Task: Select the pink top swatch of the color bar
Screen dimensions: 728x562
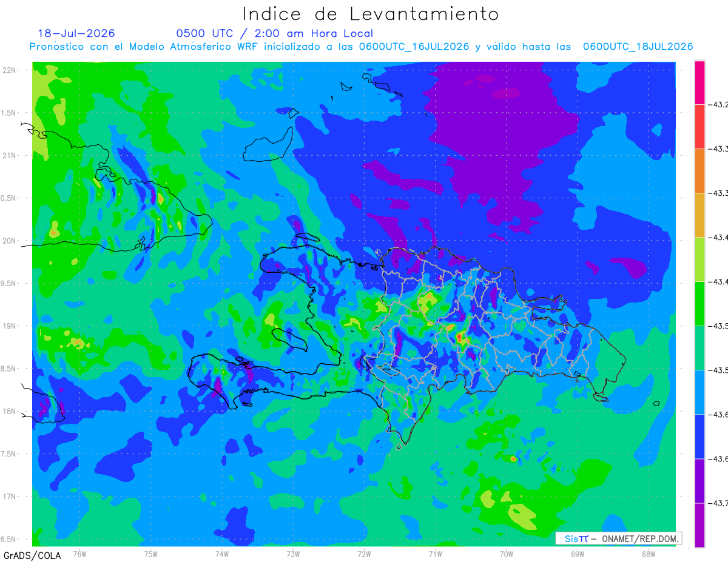Action: pyautogui.click(x=699, y=82)
